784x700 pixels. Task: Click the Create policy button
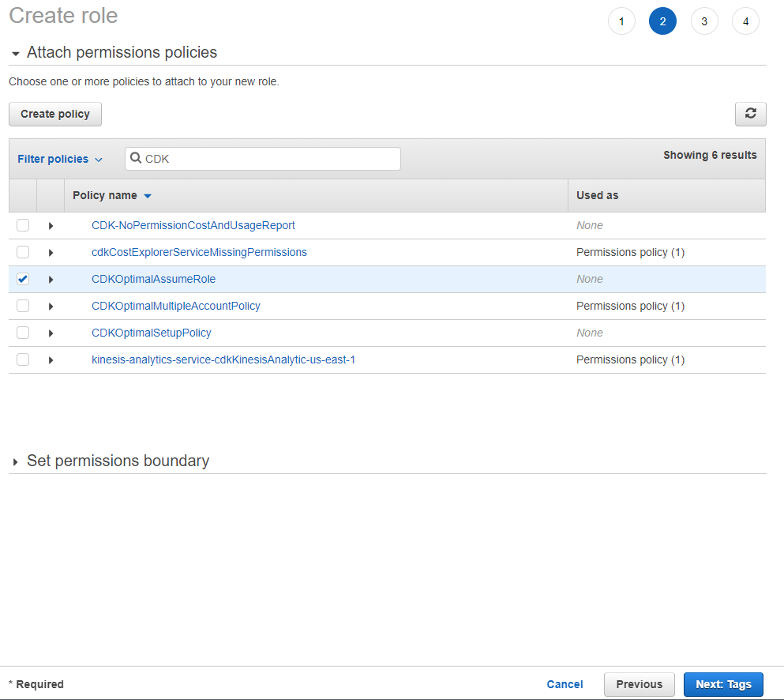point(55,114)
